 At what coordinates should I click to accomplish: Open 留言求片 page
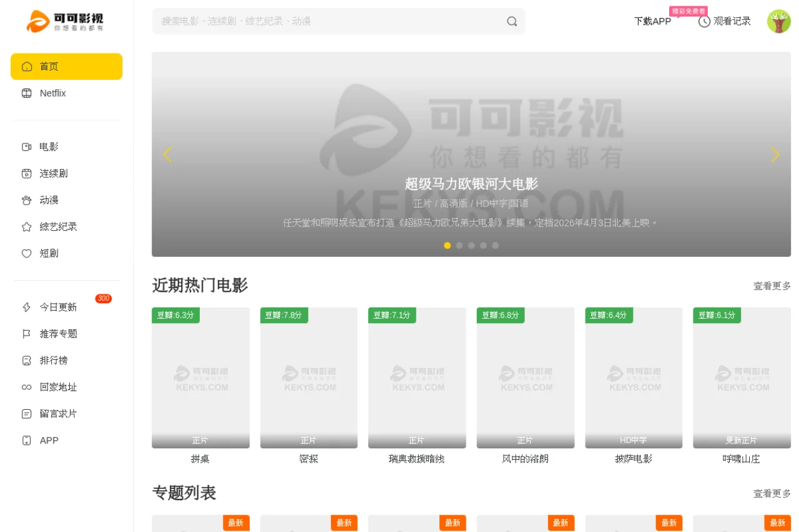point(66,414)
